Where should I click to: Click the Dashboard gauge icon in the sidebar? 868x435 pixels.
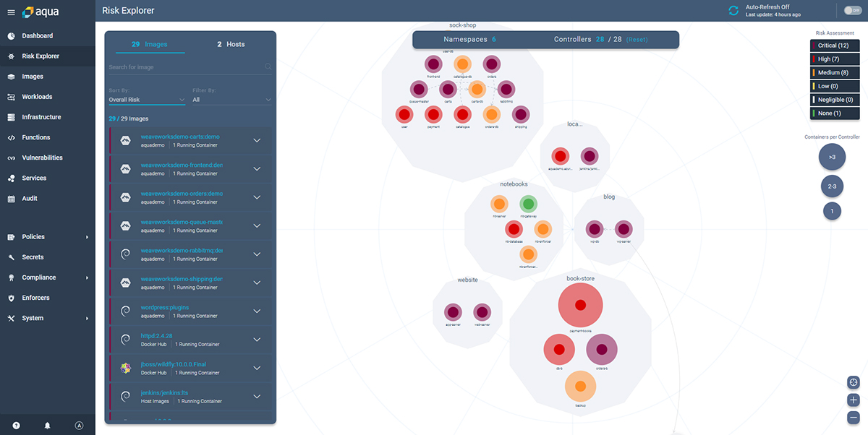pyautogui.click(x=11, y=35)
